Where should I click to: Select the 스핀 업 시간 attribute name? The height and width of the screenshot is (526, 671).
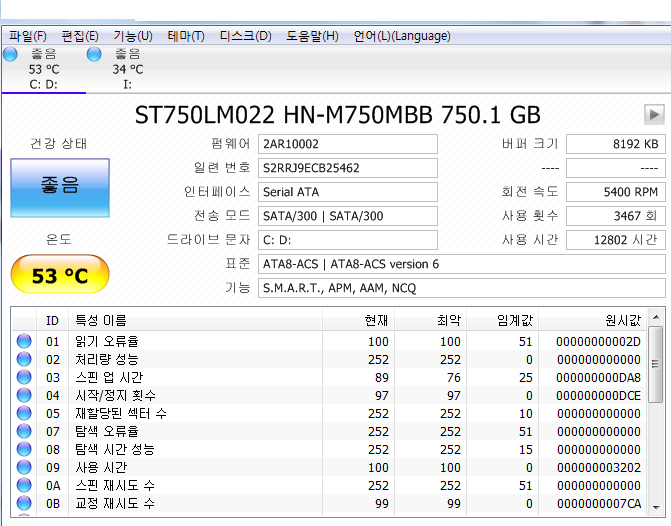[109, 377]
